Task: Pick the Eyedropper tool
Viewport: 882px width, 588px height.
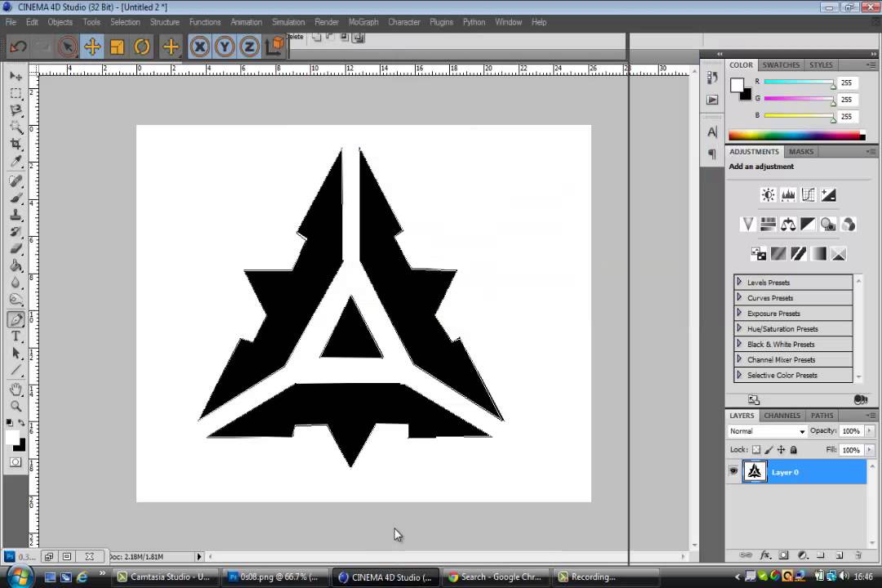Action: tap(16, 162)
